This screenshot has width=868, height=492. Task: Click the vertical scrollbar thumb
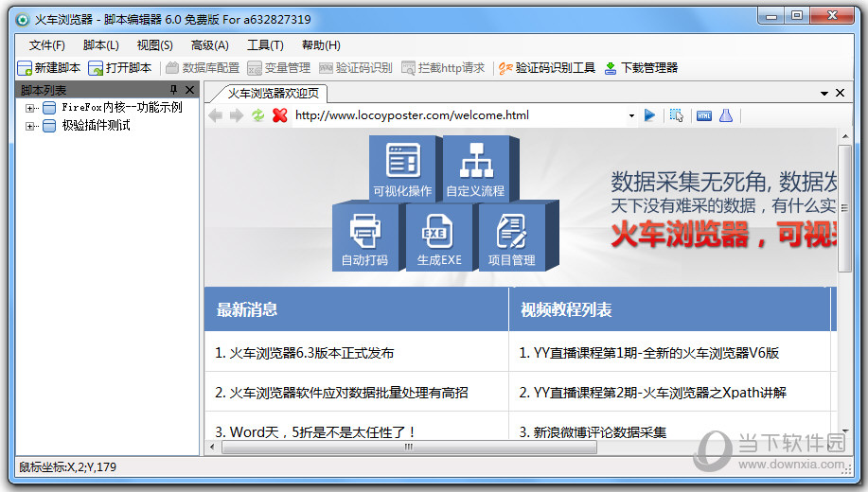[x=844, y=209]
